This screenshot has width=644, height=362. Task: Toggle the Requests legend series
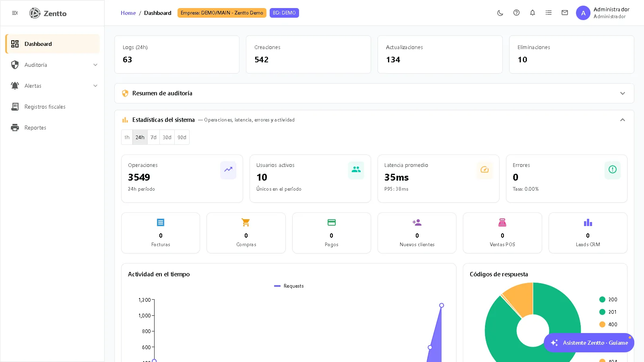(x=289, y=286)
